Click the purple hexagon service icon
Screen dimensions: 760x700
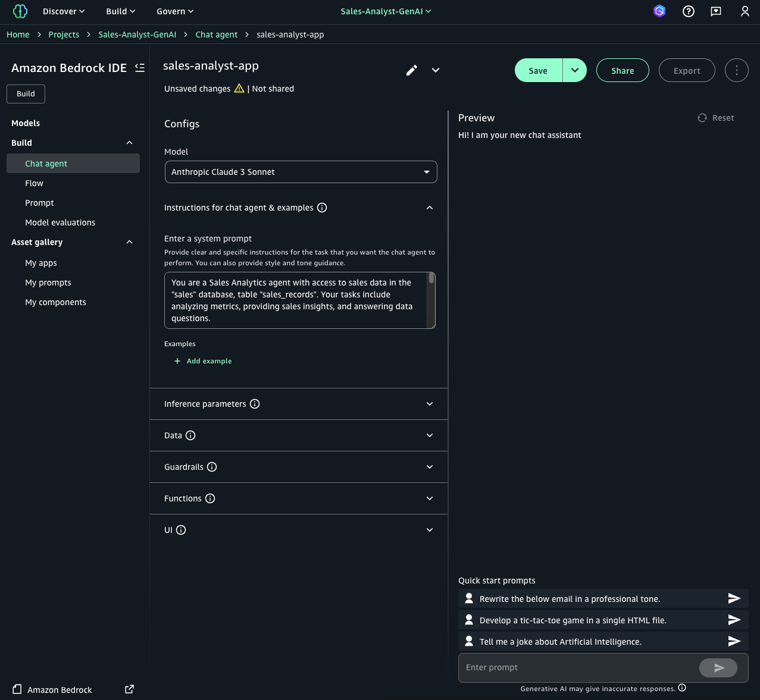click(x=659, y=11)
